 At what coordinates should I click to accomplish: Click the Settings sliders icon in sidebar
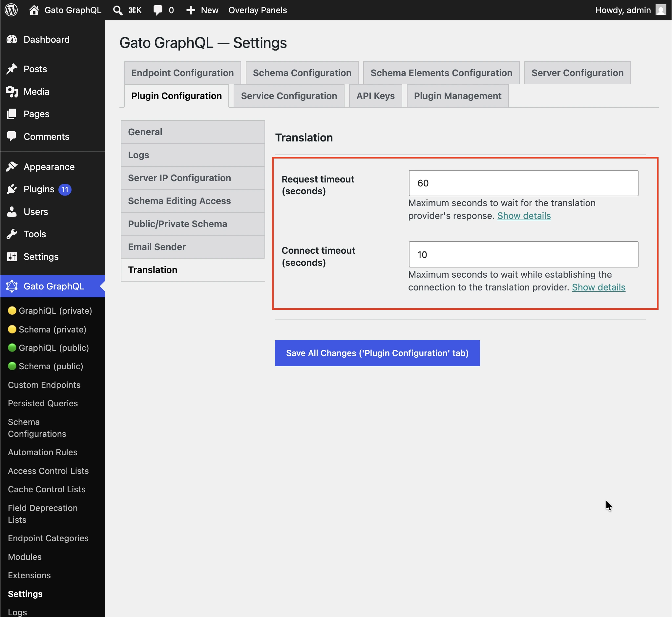(x=12, y=256)
